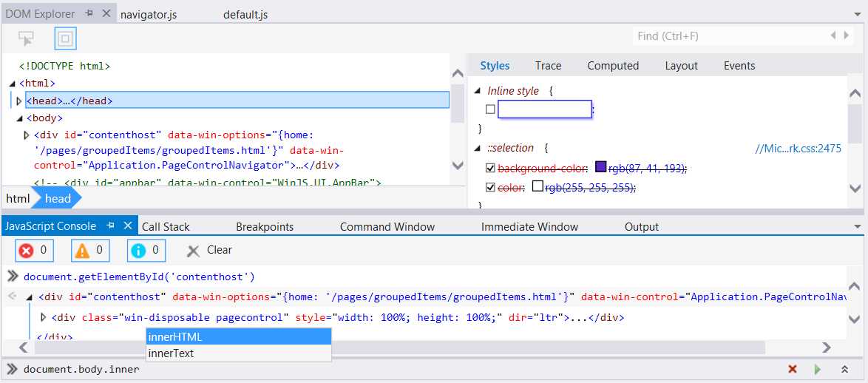The image size is (868, 383).
Task: Select the <!DOCTYPE html> line
Action: click(x=65, y=67)
